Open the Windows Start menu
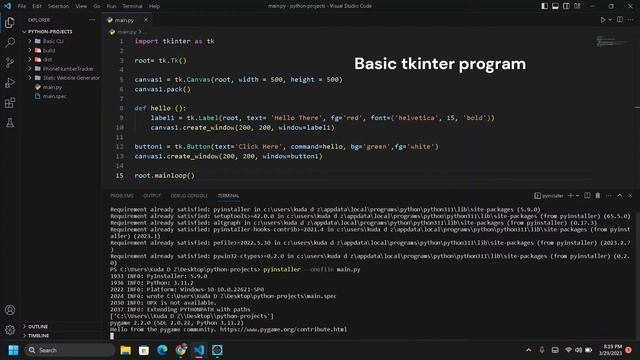640x360 pixels. coord(13,350)
